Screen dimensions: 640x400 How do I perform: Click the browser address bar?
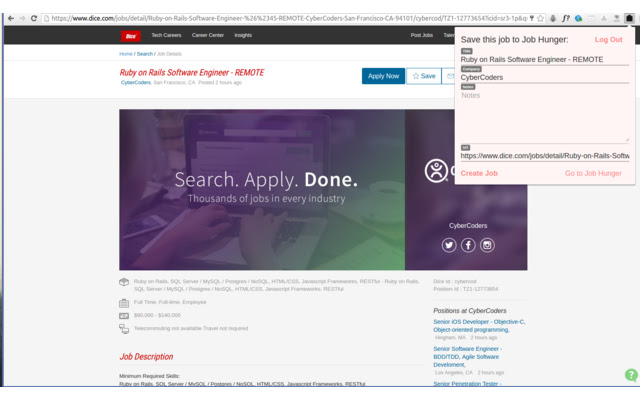[x=288, y=18]
